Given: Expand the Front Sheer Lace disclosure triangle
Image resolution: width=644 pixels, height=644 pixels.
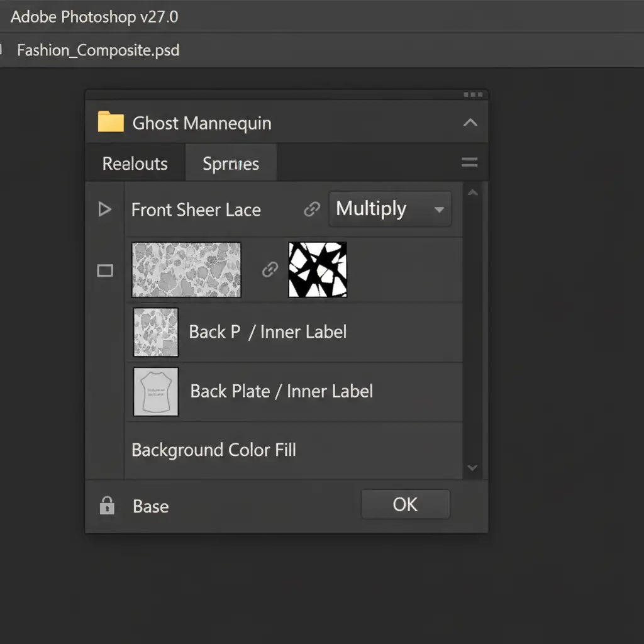Looking at the screenshot, I should (x=105, y=209).
